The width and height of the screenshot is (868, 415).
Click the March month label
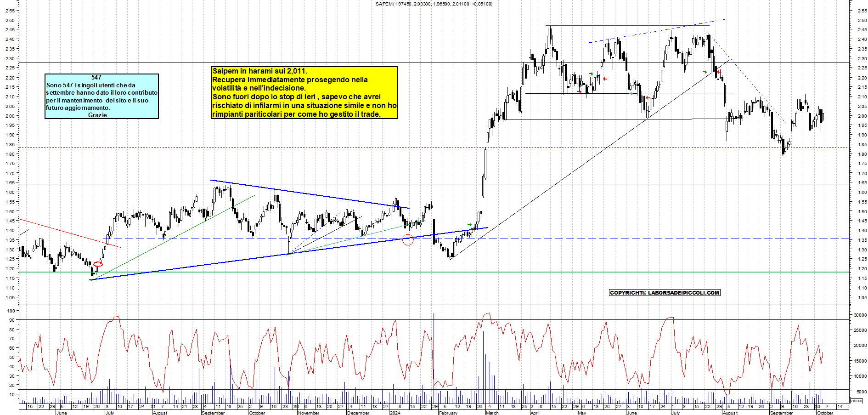(x=492, y=413)
